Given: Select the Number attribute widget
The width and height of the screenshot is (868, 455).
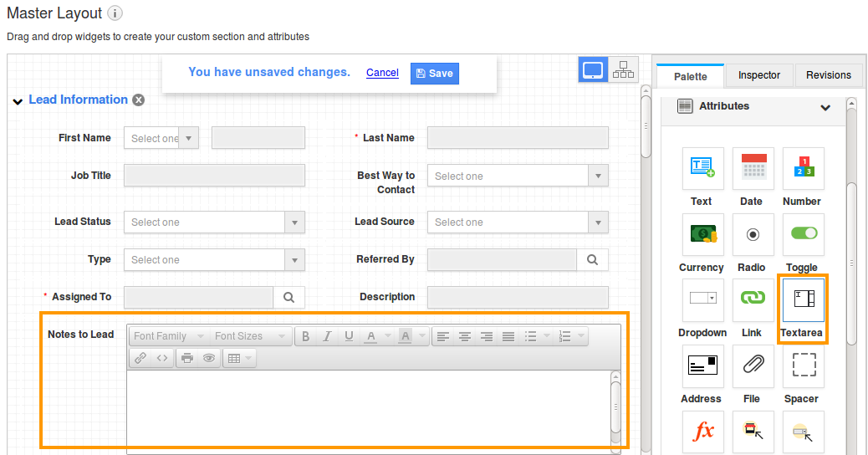Looking at the screenshot, I should [x=804, y=168].
